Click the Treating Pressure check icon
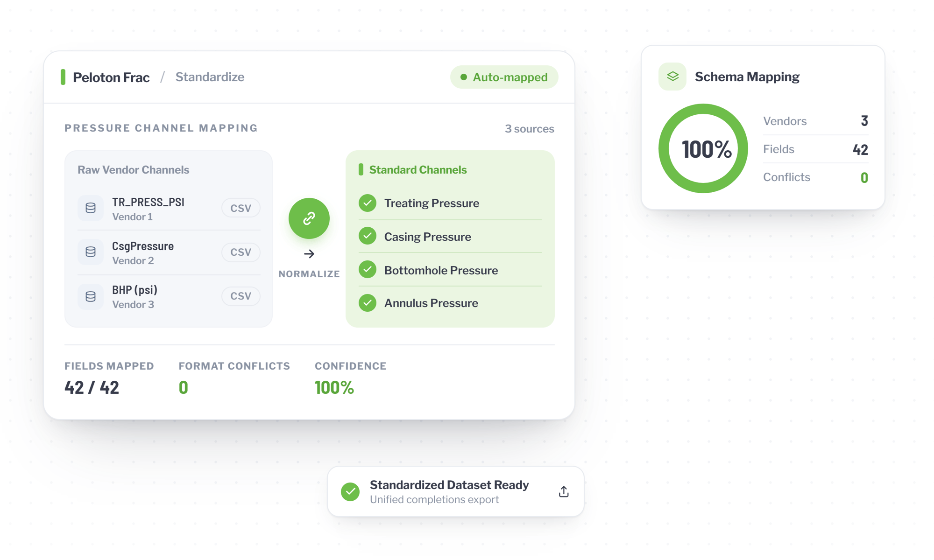 click(368, 203)
